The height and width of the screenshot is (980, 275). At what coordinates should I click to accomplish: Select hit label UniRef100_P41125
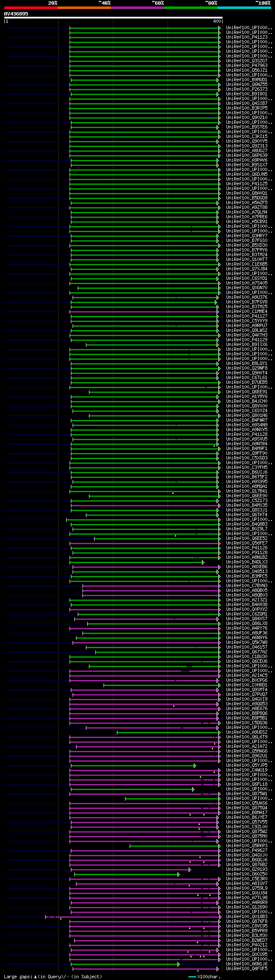247,184
